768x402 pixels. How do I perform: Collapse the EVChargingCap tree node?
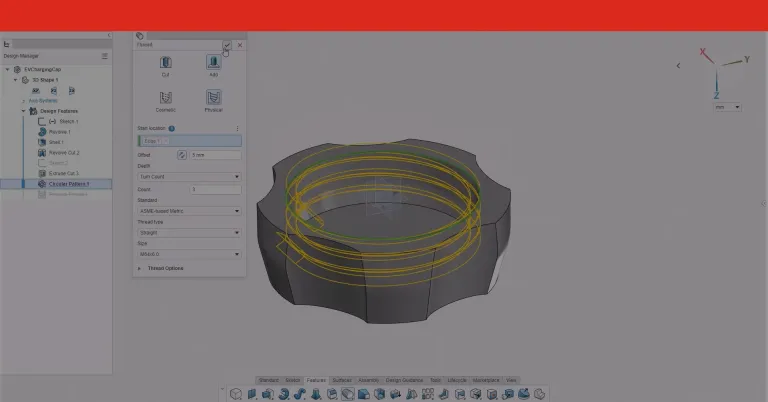click(7, 70)
